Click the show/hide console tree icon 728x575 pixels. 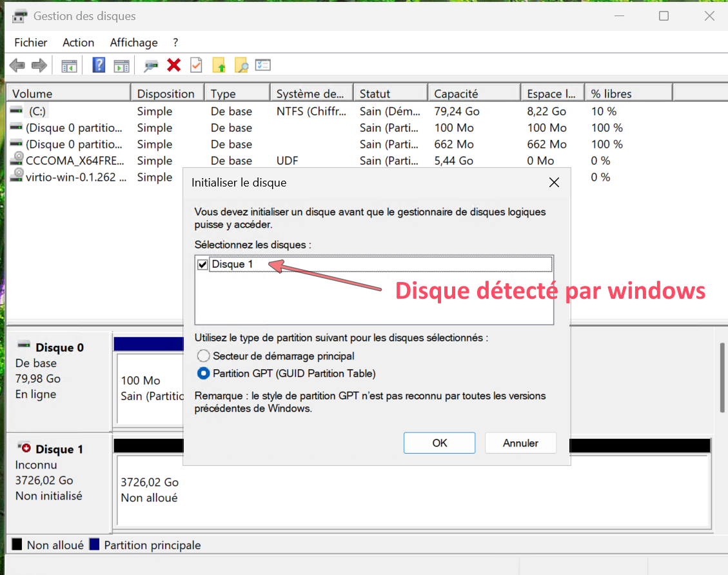pos(69,65)
